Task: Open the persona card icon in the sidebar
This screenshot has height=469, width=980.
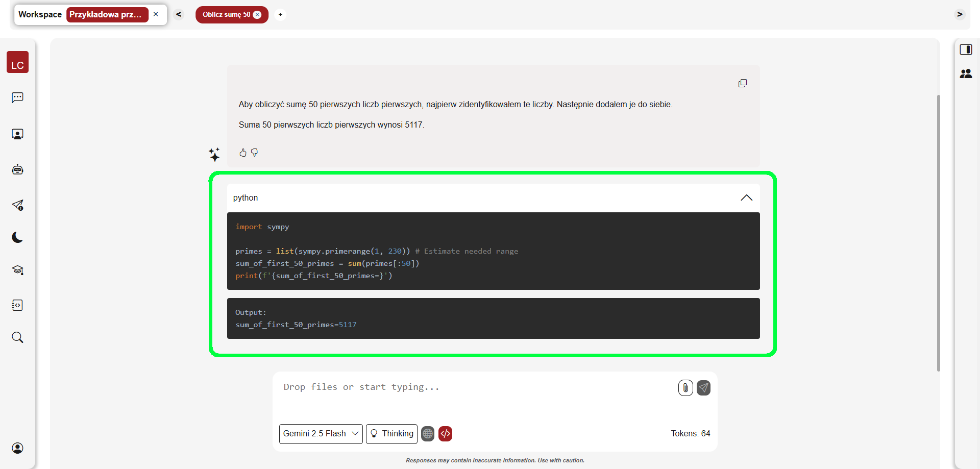Action: point(17,134)
